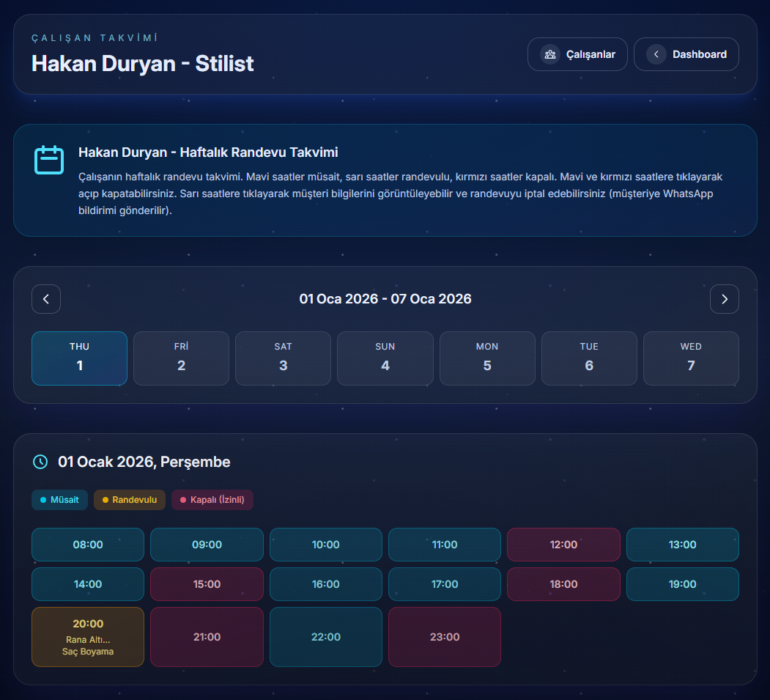
Task: Advance to the next week with the right arrow
Action: pyautogui.click(x=724, y=299)
